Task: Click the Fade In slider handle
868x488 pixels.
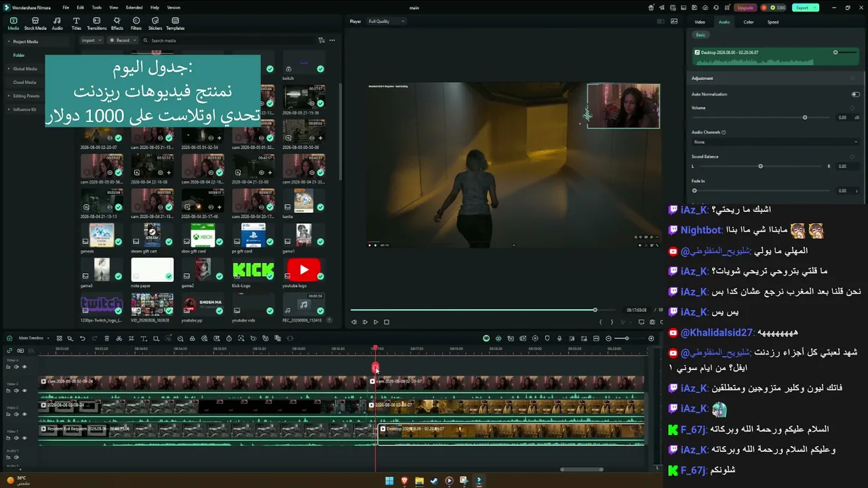Action: (x=694, y=190)
